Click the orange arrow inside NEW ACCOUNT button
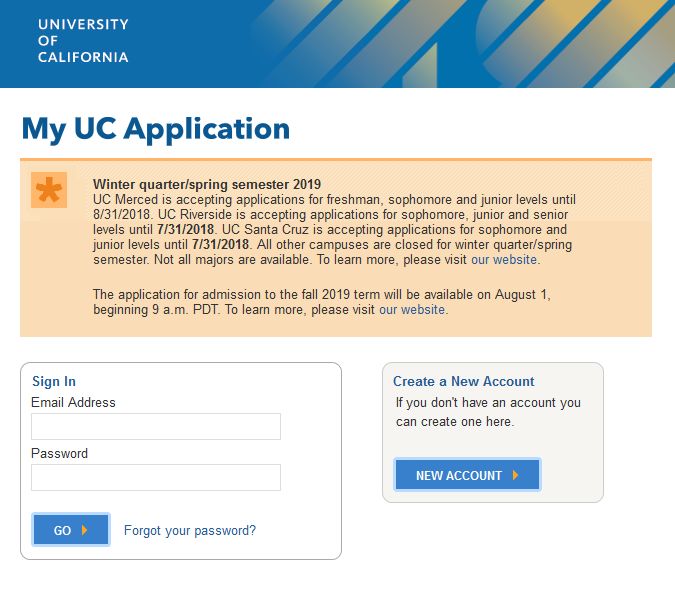This screenshot has width=675, height=589. 515,475
